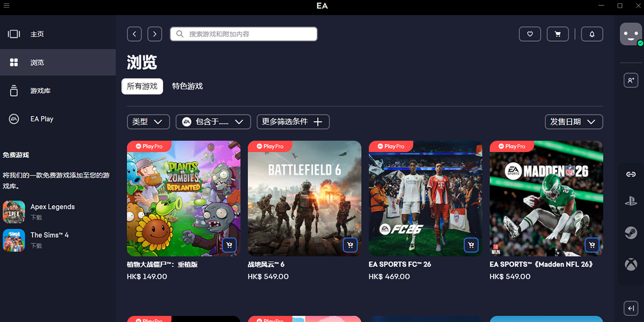Click the EA SPORTS FC™ 26 title

400,264
